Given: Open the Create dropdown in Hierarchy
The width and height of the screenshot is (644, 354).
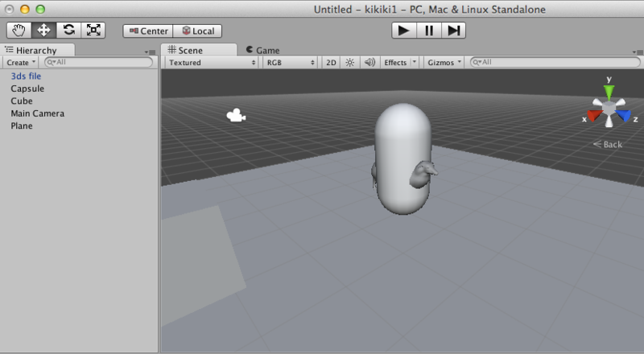Looking at the screenshot, I should (x=21, y=63).
